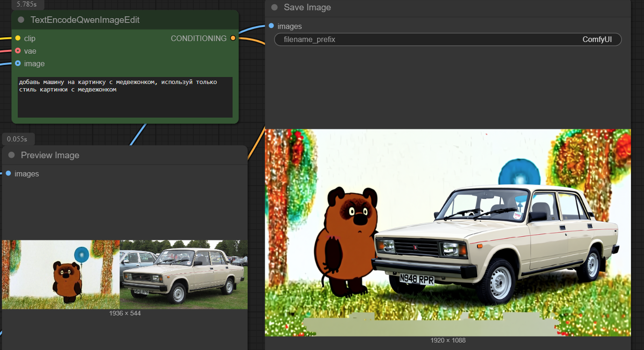This screenshot has height=350, width=644.
Task: Click into the Russian prompt text box
Action: point(125,97)
